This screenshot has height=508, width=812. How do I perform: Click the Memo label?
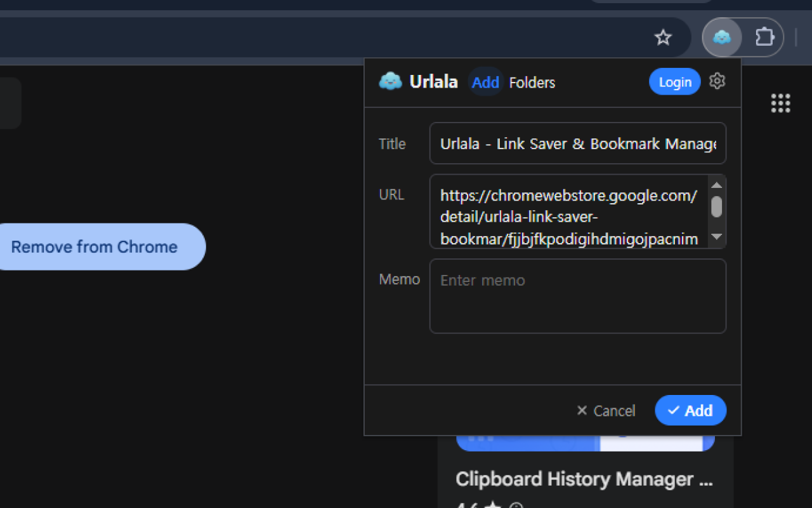(x=399, y=279)
